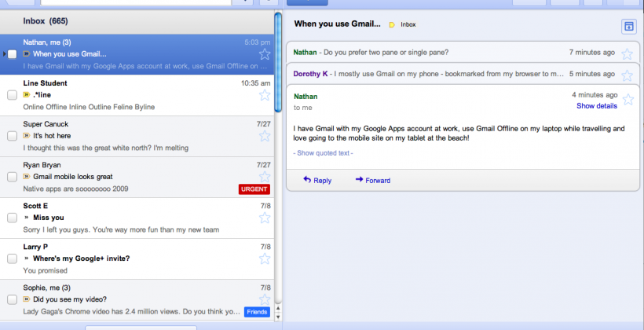Check the Line Student email checkbox
The image size is (644, 330).
(13, 95)
